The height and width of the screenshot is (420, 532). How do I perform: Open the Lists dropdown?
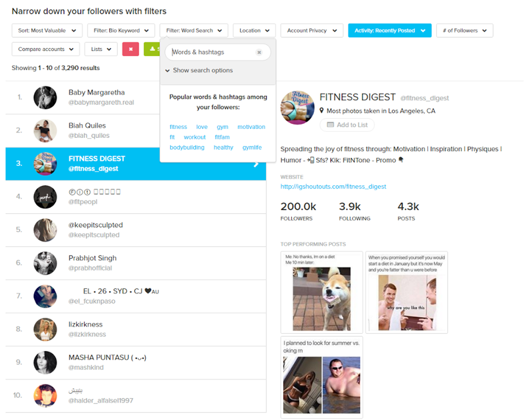(101, 49)
